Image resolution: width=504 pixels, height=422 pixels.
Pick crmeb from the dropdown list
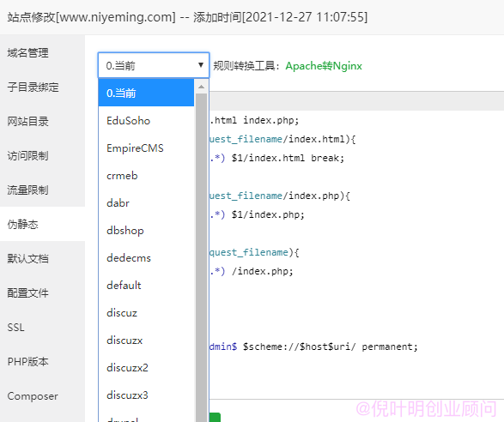(146, 176)
